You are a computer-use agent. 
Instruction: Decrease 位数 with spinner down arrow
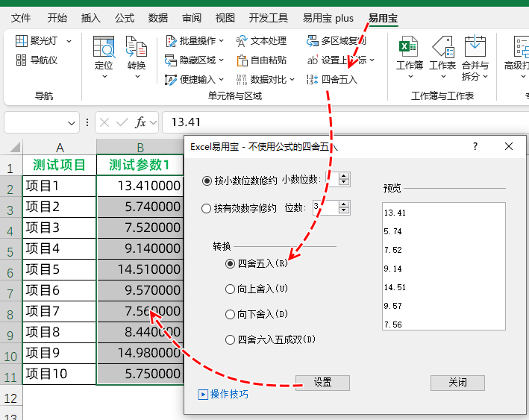344,211
